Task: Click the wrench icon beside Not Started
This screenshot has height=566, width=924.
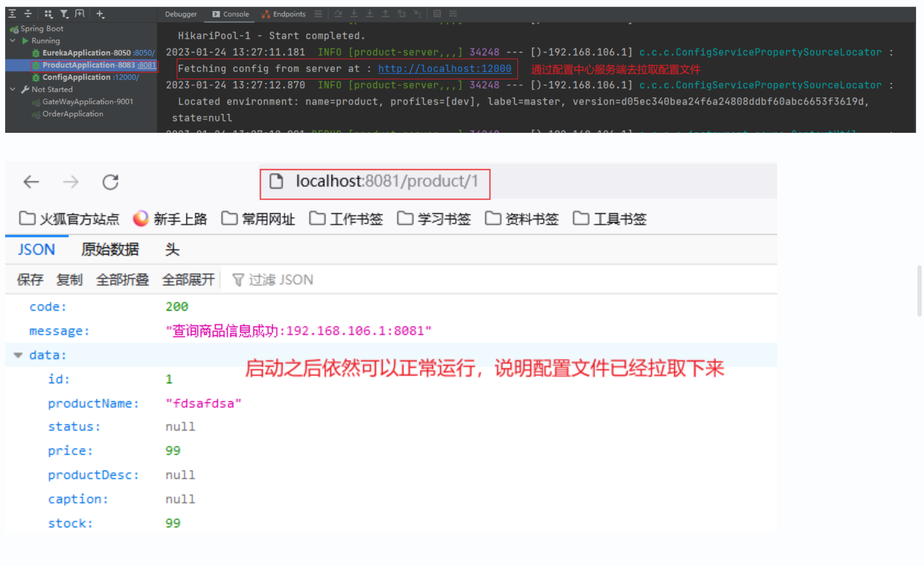Action: 25,89
